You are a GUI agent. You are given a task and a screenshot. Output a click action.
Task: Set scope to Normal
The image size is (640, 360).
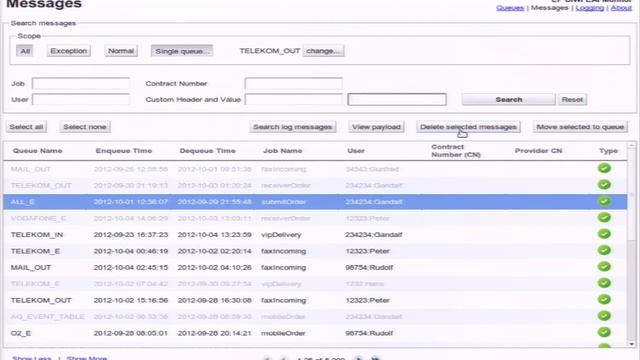(x=121, y=51)
